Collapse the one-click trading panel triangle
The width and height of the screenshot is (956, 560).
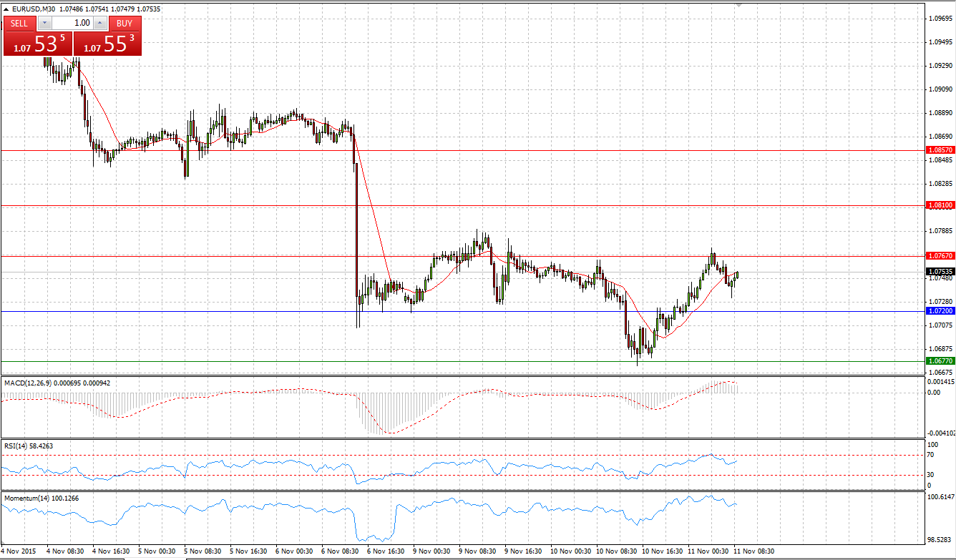6,9
